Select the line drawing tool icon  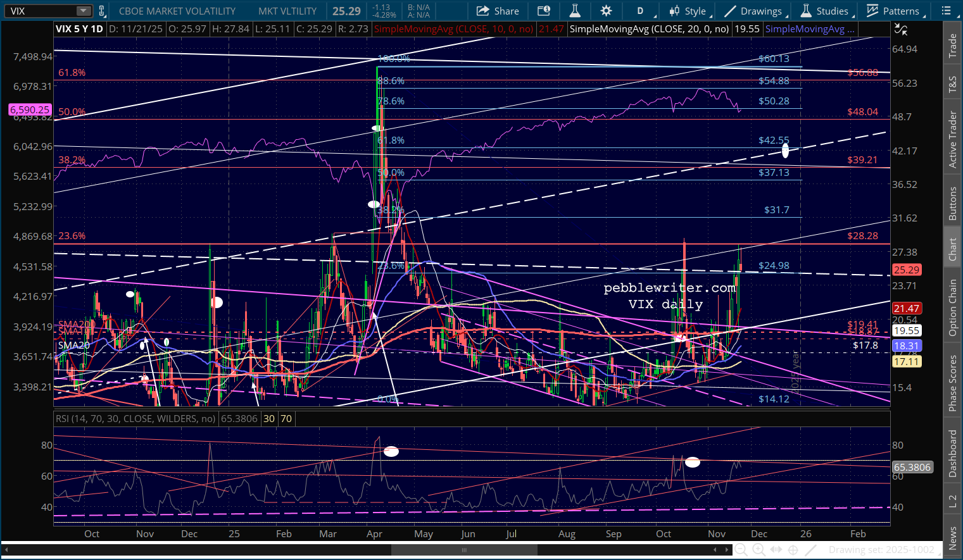810,550
